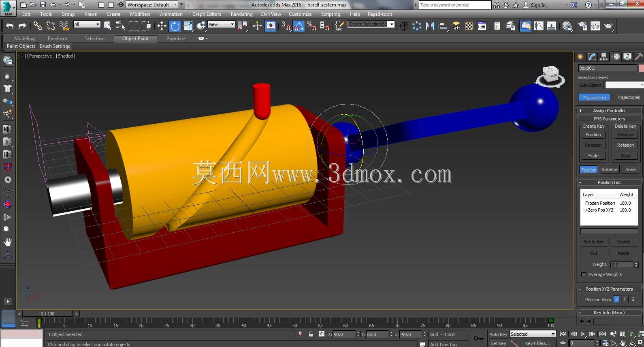Click the Box001 object color swatch
The height and width of the screenshot is (347, 644).
pyautogui.click(x=641, y=68)
